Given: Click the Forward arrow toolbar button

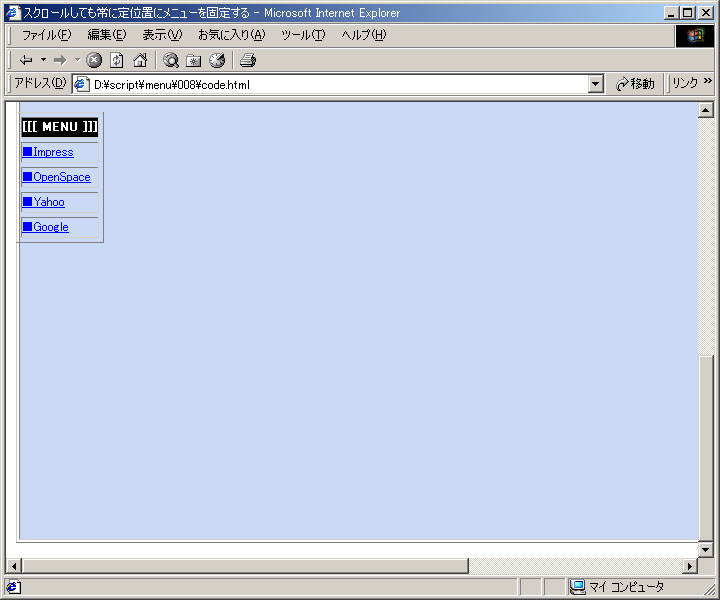Looking at the screenshot, I should [x=60, y=60].
